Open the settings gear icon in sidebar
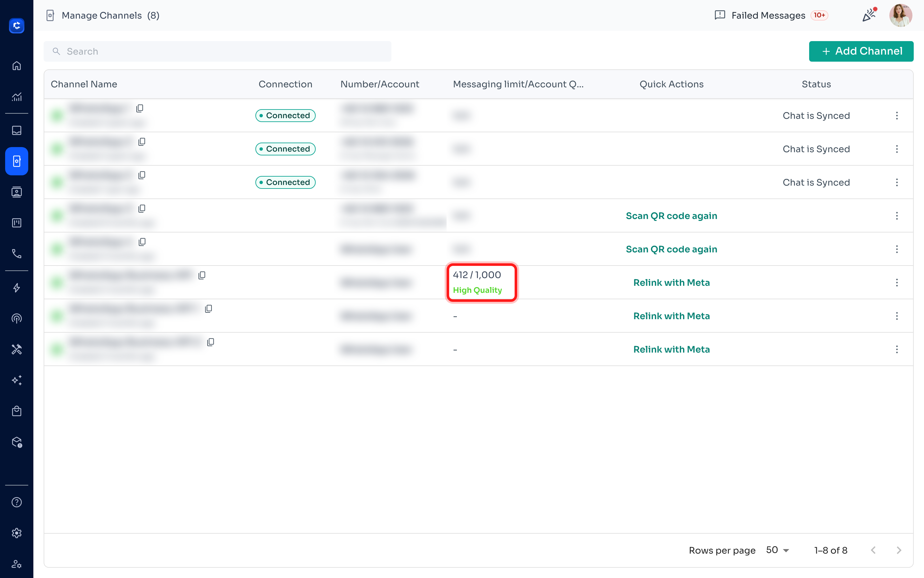The image size is (924, 578). 16,533
